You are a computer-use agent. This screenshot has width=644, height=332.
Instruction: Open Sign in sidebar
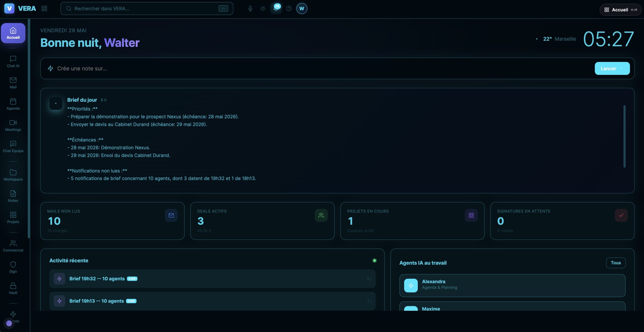pos(13,267)
